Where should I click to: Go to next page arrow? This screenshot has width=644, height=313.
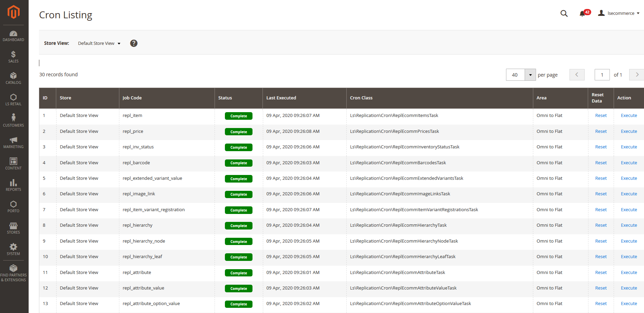point(637,75)
